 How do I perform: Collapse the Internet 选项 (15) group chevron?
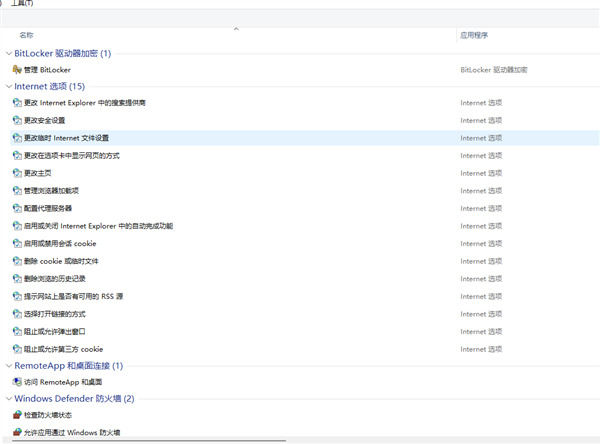click(x=8, y=87)
